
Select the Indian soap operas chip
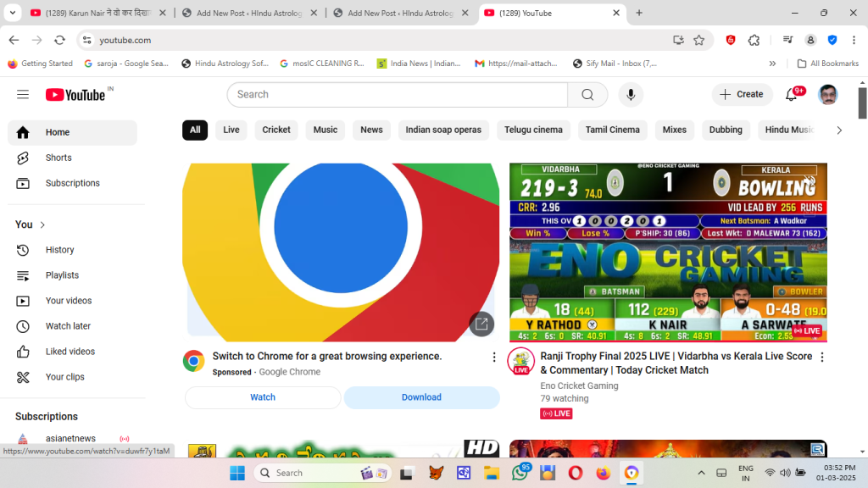click(443, 130)
